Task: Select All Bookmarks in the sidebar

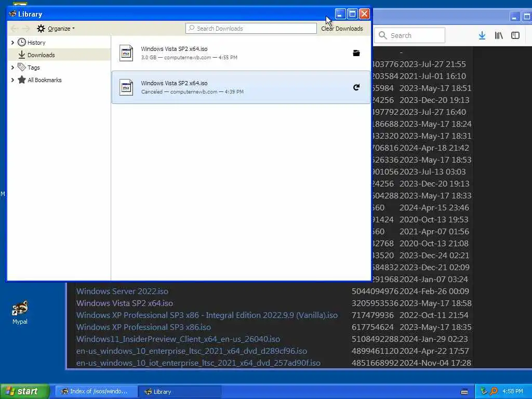Action: 45,80
